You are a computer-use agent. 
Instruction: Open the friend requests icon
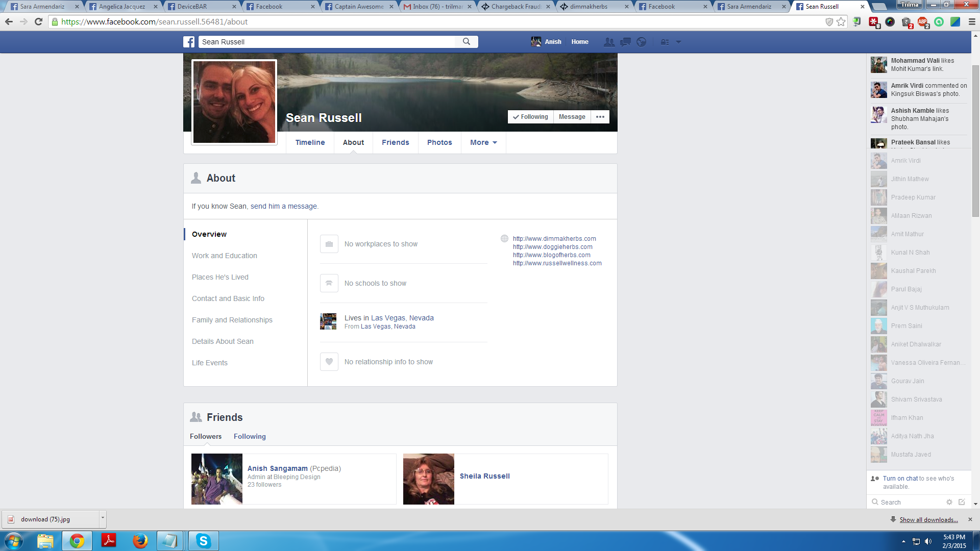point(609,42)
